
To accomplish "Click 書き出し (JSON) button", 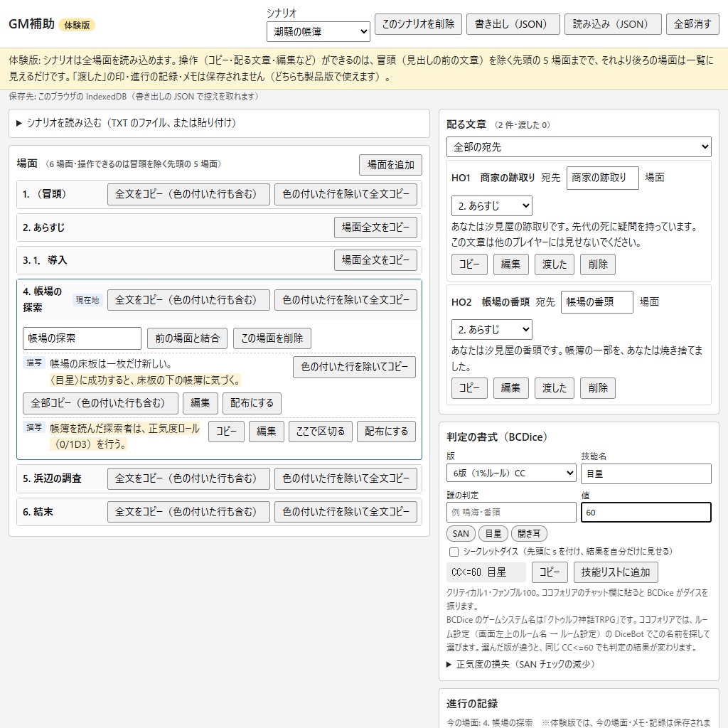I will pos(513,24).
